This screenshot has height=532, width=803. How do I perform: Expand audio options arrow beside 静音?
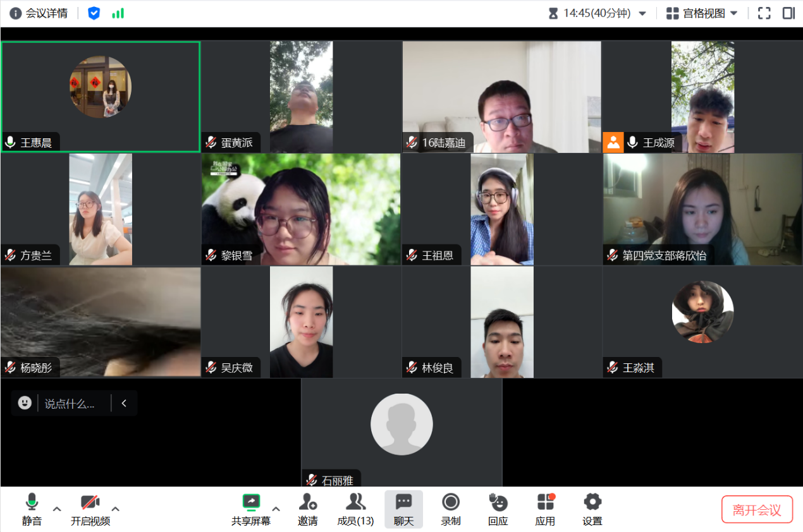click(57, 509)
